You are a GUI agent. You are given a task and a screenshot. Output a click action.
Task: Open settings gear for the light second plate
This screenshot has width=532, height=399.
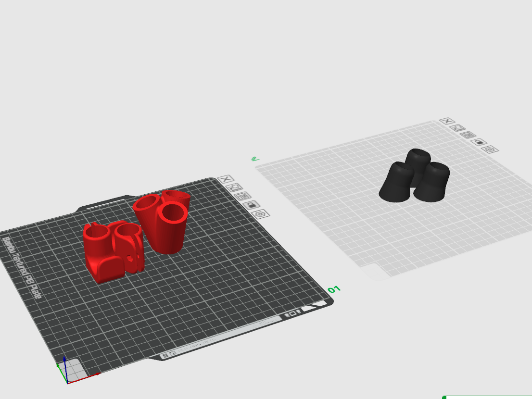click(x=490, y=150)
